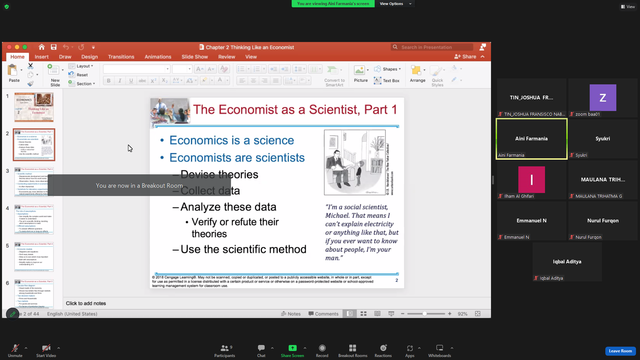Click the Format Painter brush icon
This screenshot has height=360, width=640.
tap(30, 84)
